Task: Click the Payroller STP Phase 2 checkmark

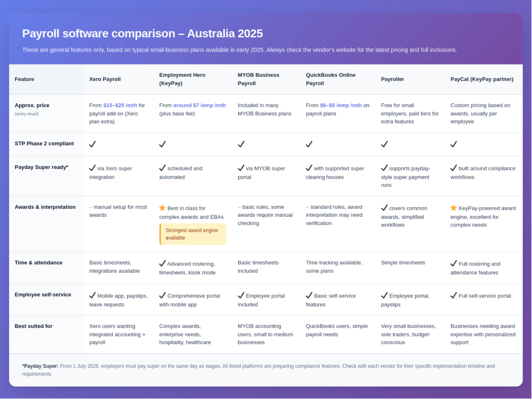Action: pos(384,144)
